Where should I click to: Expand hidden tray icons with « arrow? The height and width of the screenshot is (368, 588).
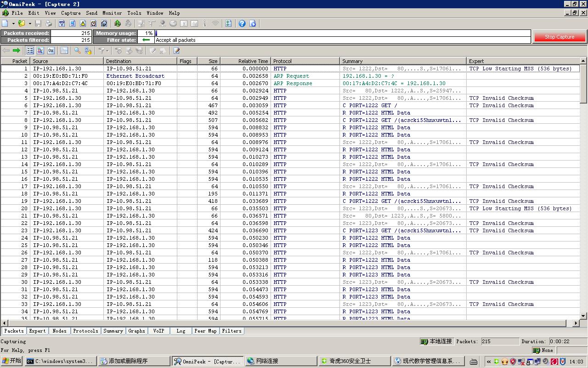[489, 362]
